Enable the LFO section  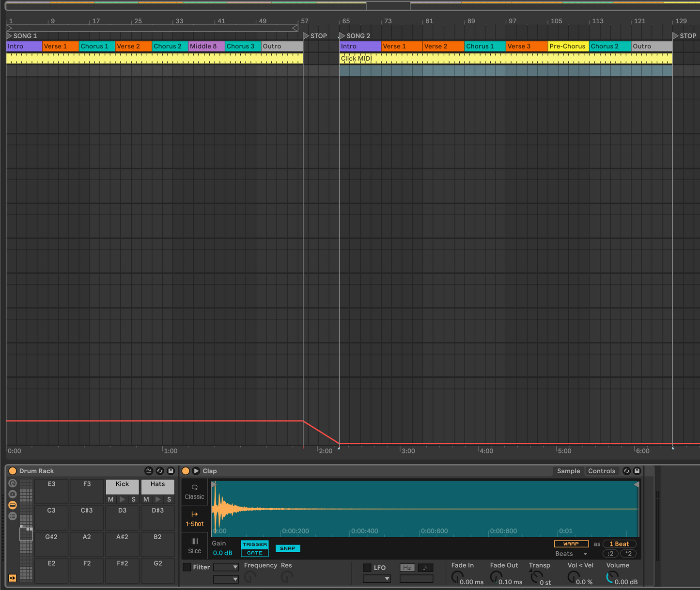click(x=367, y=567)
